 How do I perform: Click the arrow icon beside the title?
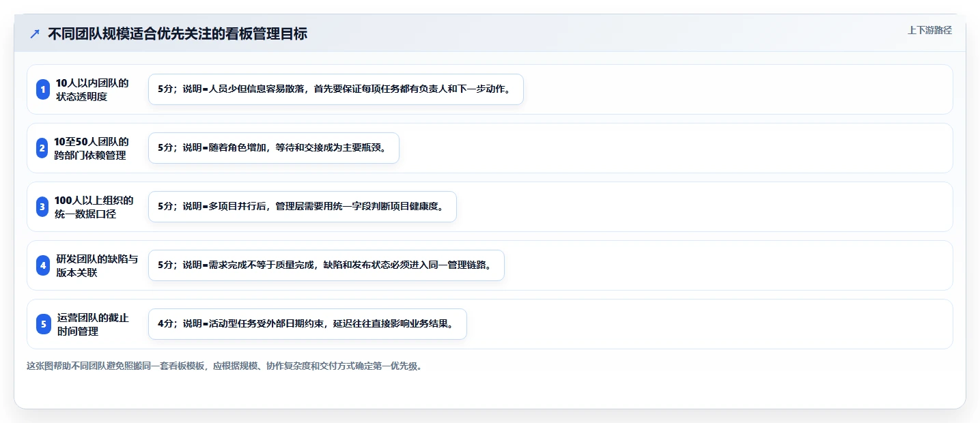(35, 33)
